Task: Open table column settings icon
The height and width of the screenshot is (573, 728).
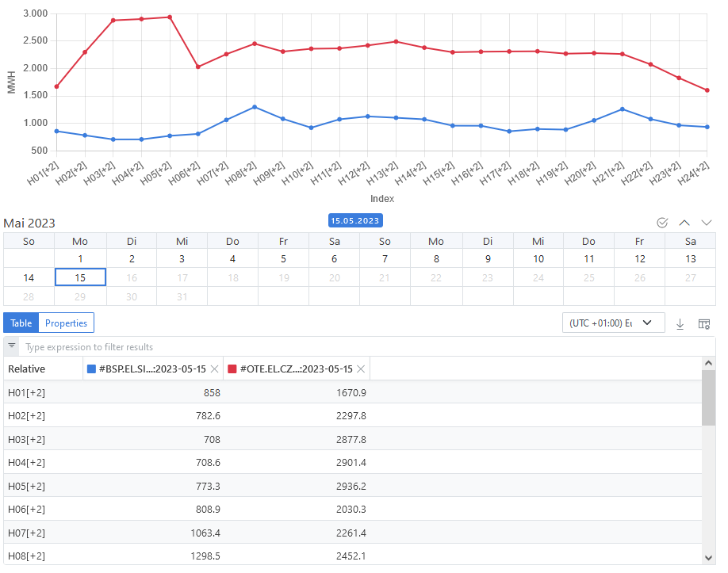Action: [x=703, y=323]
